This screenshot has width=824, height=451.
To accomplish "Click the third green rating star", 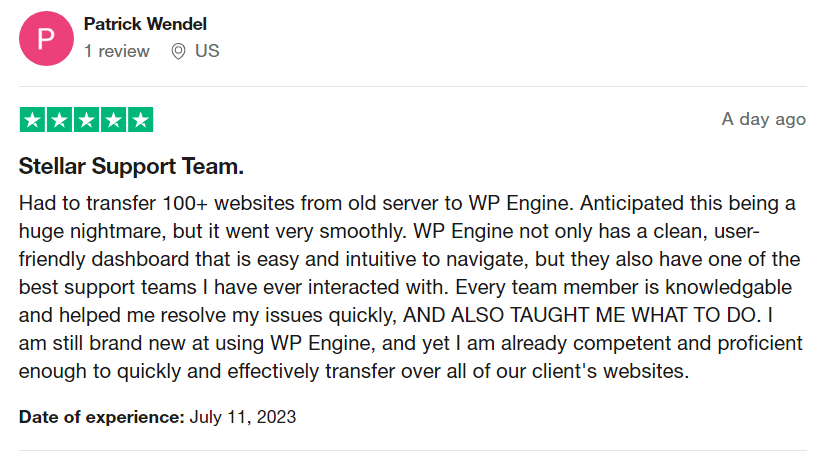I will click(86, 120).
